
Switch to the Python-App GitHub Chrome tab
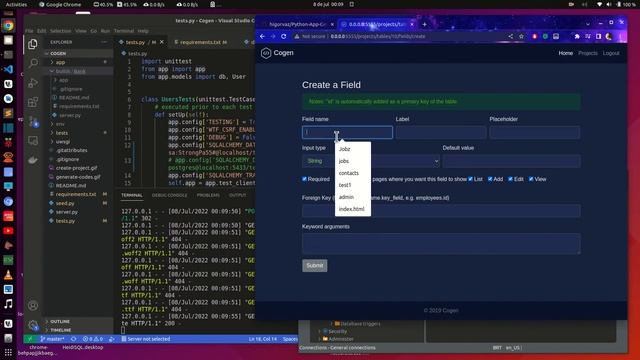[x=298, y=24]
